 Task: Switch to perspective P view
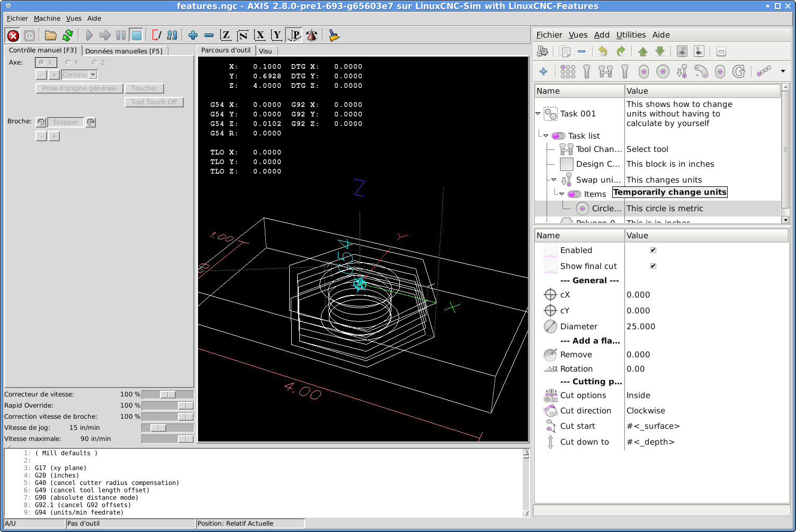coord(294,35)
